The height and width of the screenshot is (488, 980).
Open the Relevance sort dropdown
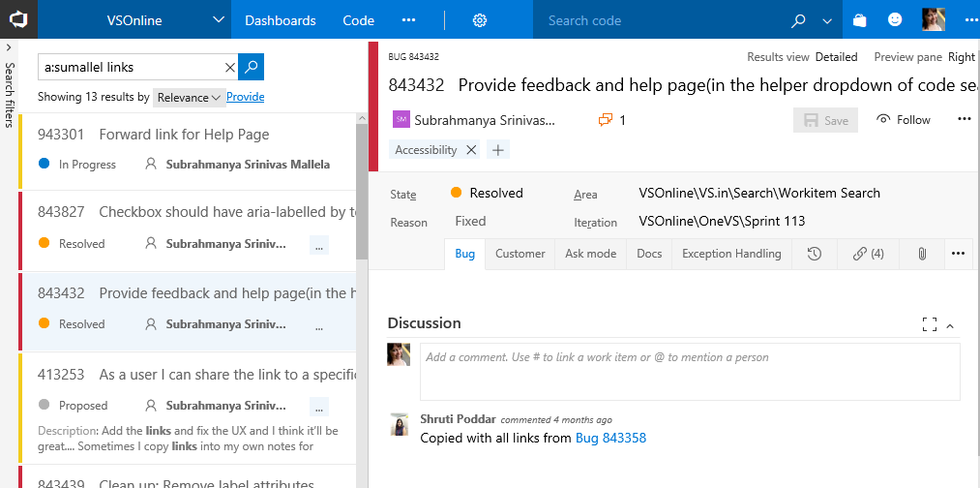tap(190, 98)
